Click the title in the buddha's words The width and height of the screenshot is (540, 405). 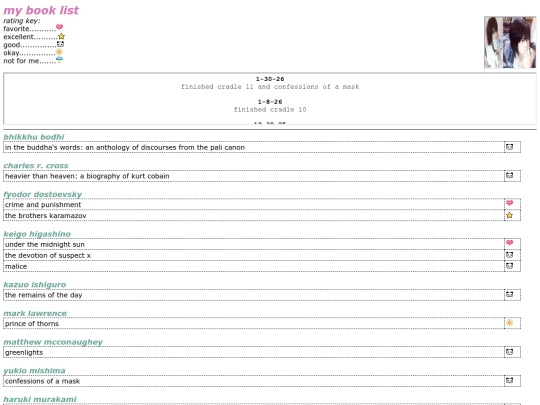click(x=125, y=147)
